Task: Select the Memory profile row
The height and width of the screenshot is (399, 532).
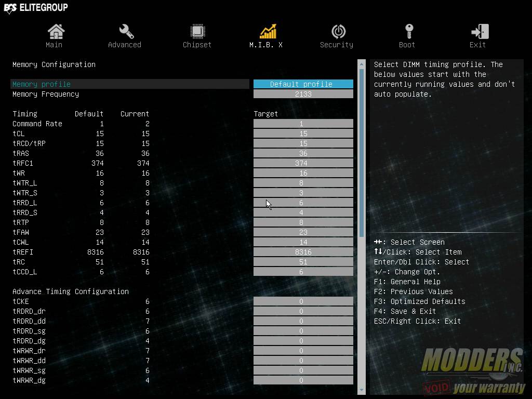Action: (x=129, y=84)
